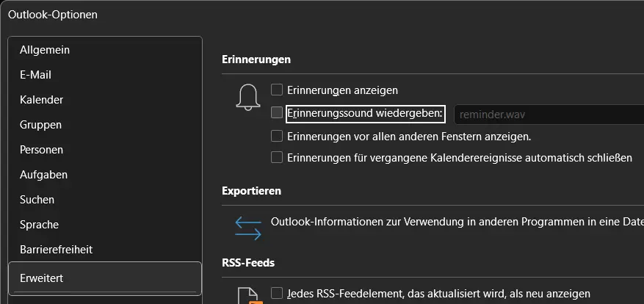Viewport: 644px width, 304px height.
Task: Toggle 'Erinnerungssound wiedergeben' checkbox
Action: [x=277, y=113]
